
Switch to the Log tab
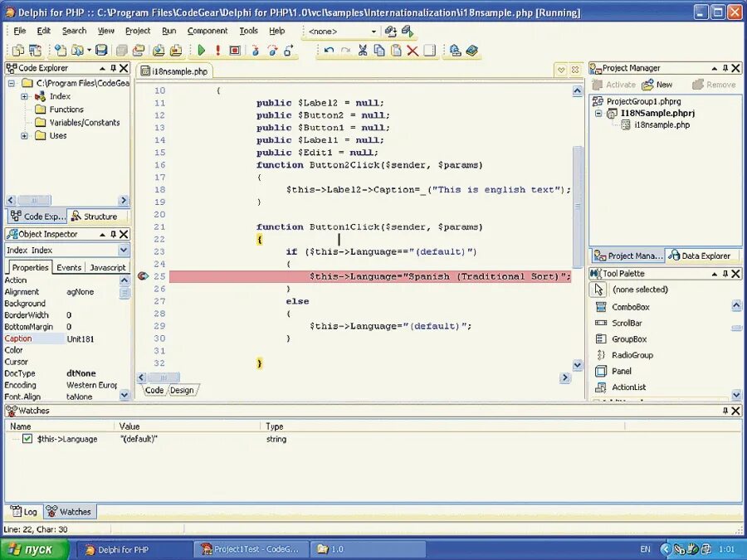click(24, 511)
